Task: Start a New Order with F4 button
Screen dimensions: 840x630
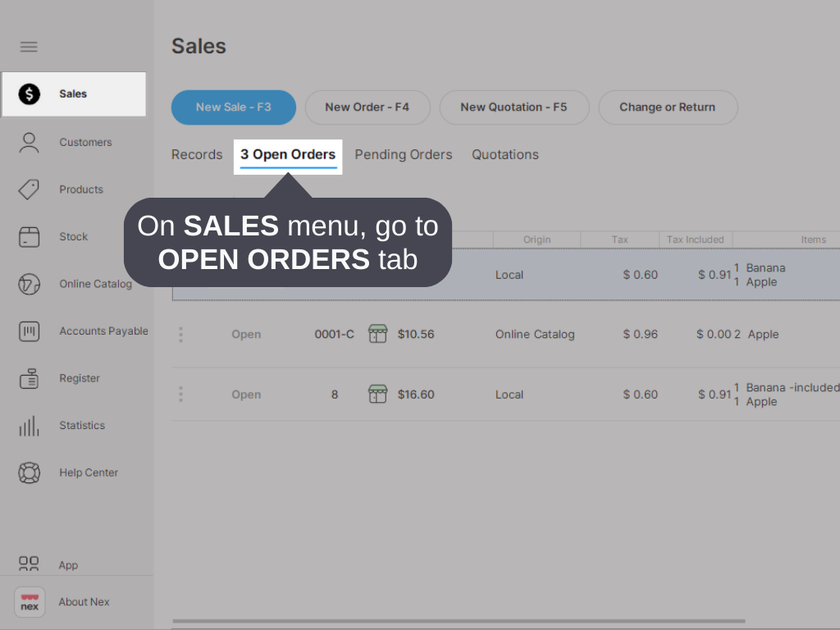Action: pyautogui.click(x=367, y=107)
